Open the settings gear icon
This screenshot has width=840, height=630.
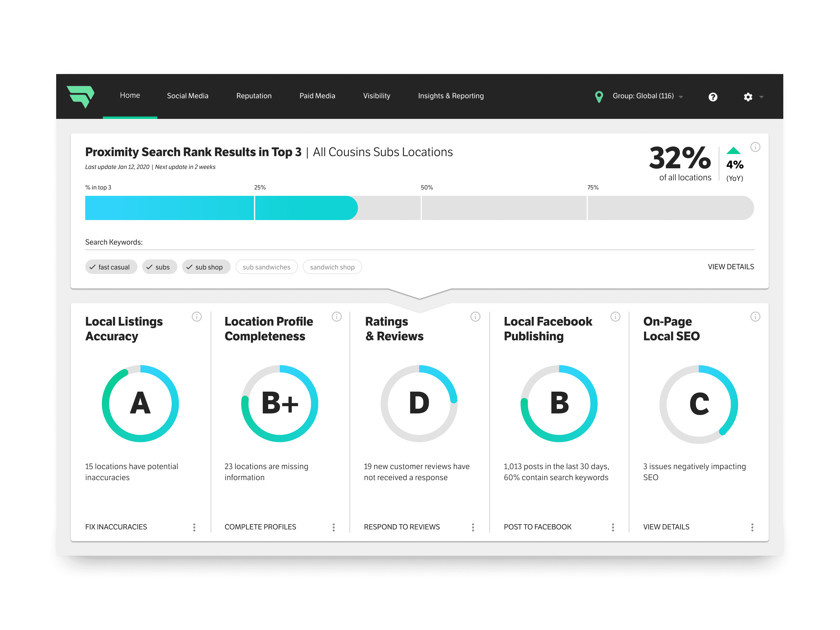[748, 97]
